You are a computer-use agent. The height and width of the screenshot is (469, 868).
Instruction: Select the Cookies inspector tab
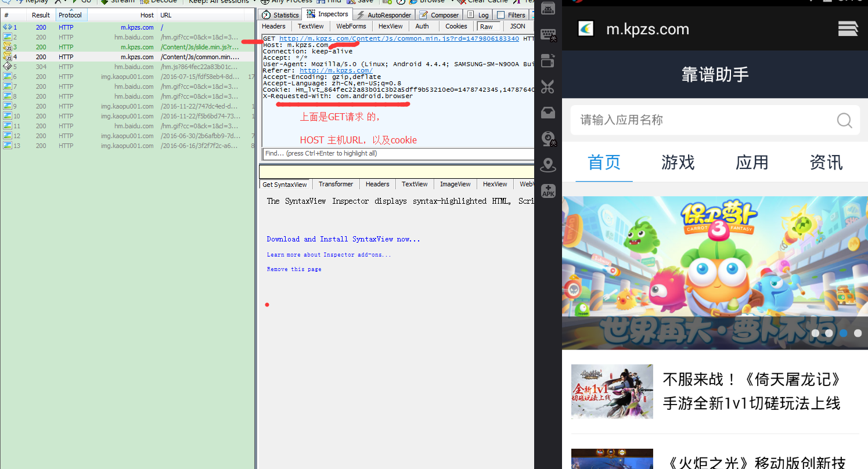456,26
